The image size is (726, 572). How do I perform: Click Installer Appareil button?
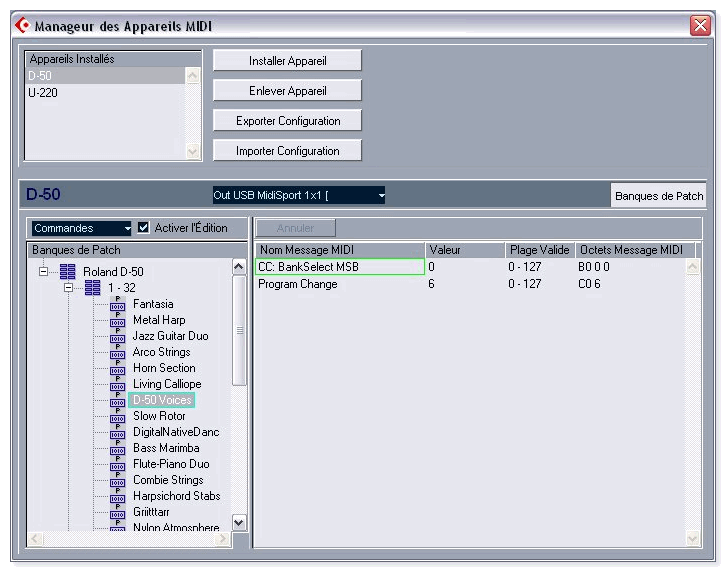tap(287, 61)
